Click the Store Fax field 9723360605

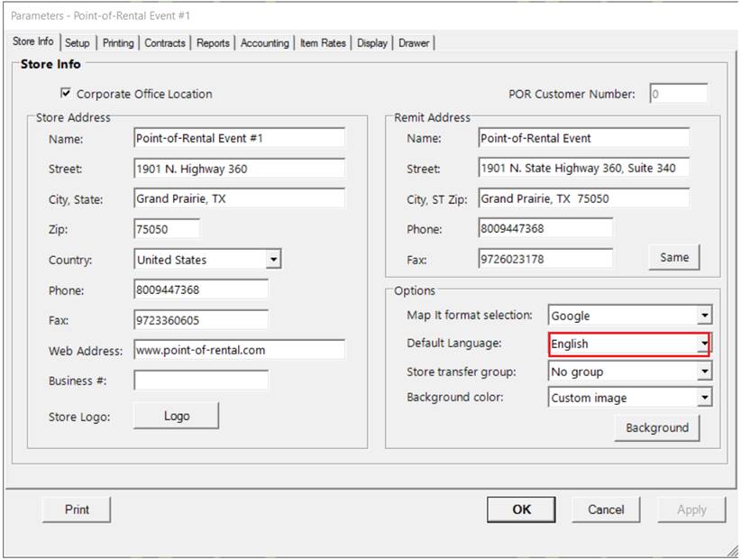(x=201, y=320)
